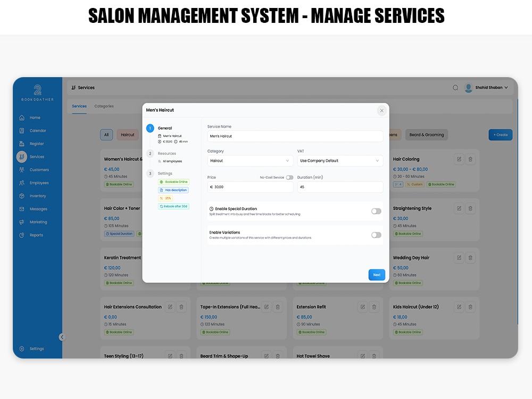The width and height of the screenshot is (532, 399).
Task: Edit the Hair Extensions Consultation service
Action: [x=170, y=307]
